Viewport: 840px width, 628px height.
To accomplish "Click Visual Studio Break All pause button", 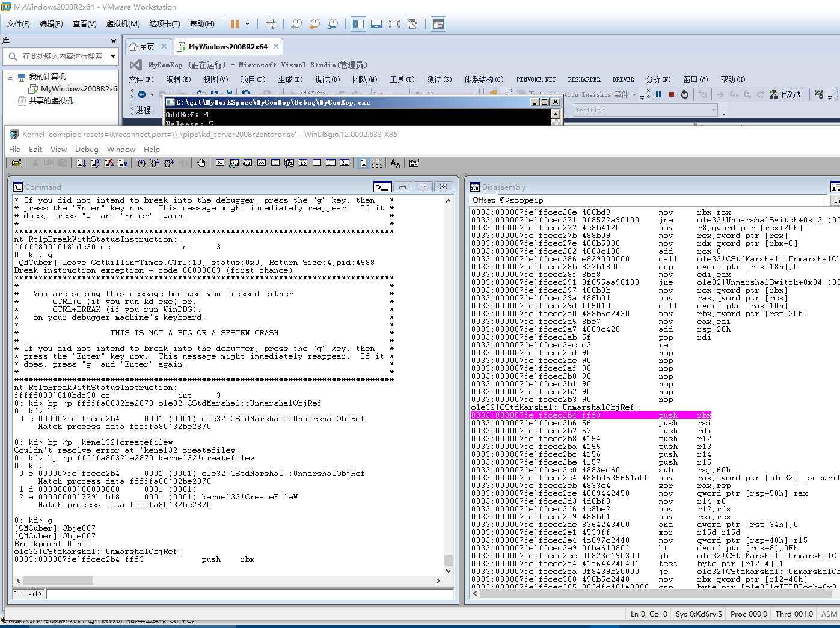I will point(658,94).
